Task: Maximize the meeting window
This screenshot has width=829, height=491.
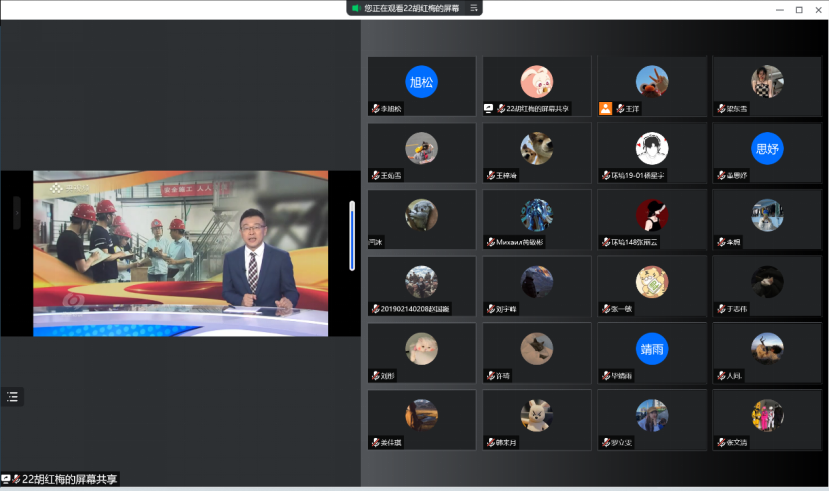Action: pyautogui.click(x=798, y=9)
